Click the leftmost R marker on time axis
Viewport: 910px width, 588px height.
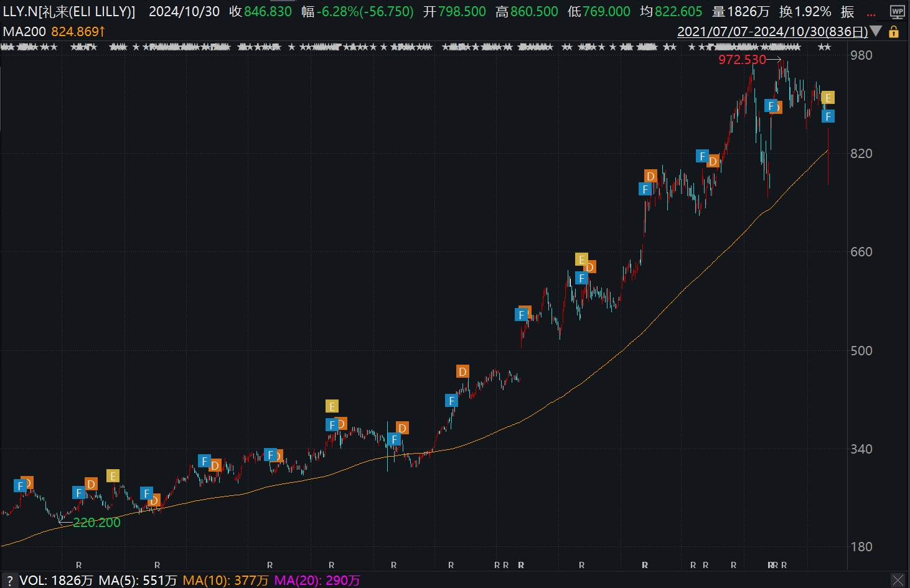click(x=78, y=565)
